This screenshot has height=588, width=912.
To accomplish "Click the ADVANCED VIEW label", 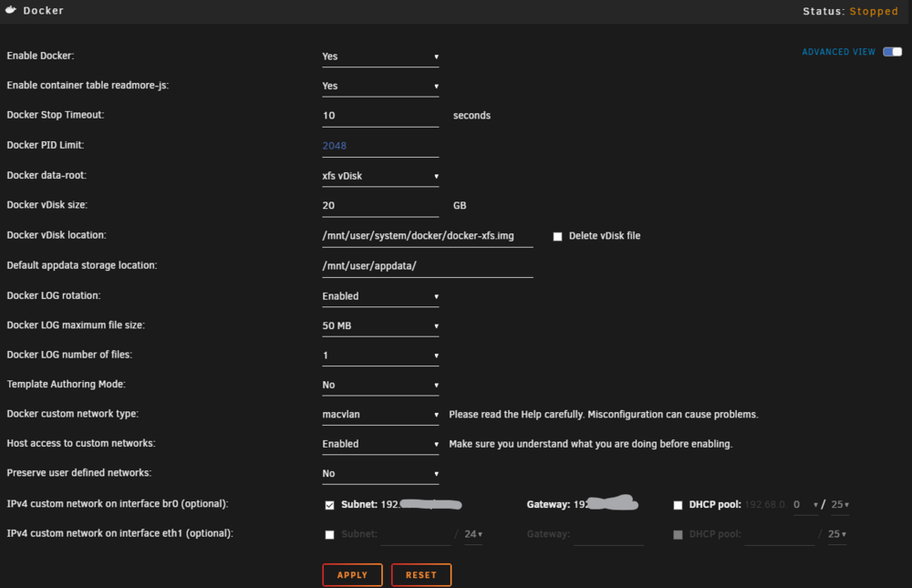I will [839, 52].
